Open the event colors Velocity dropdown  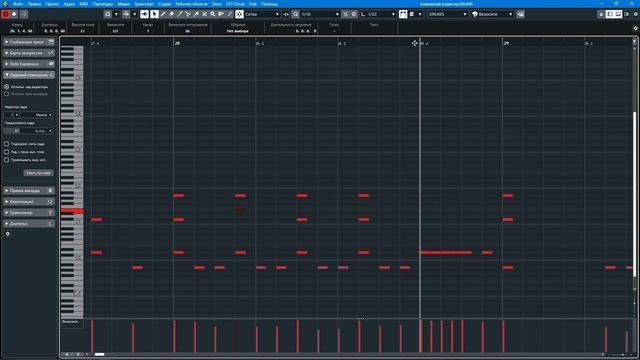[x=492, y=14]
